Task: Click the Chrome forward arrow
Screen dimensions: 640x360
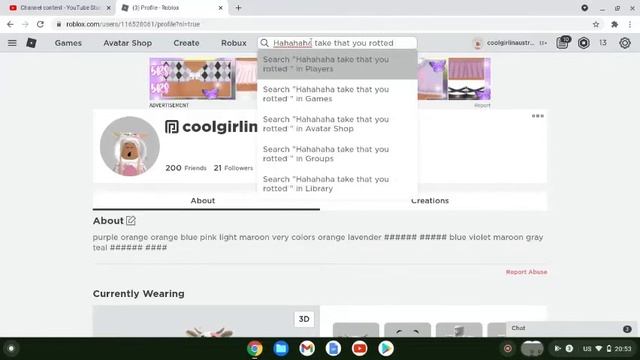Action: click(25, 24)
